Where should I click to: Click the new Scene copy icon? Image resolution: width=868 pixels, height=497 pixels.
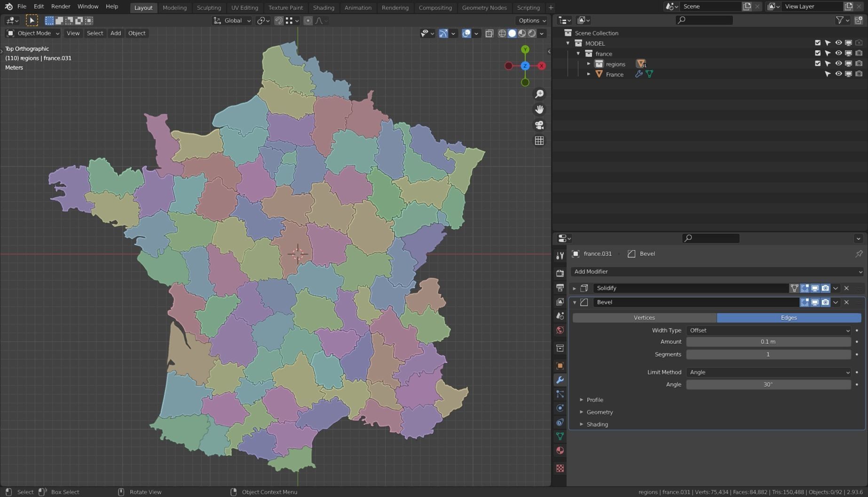(747, 7)
